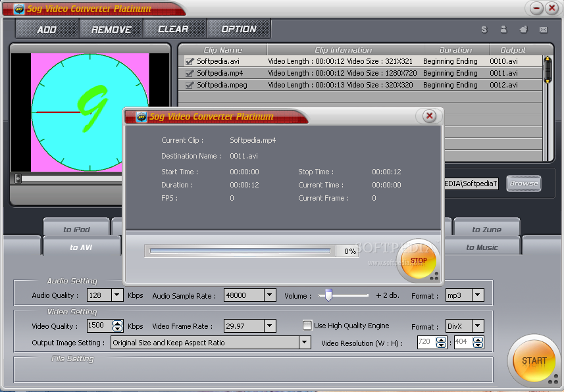This screenshot has height=392, width=564.
Task: Click the CLEAR toolbar button
Action: 174,29
